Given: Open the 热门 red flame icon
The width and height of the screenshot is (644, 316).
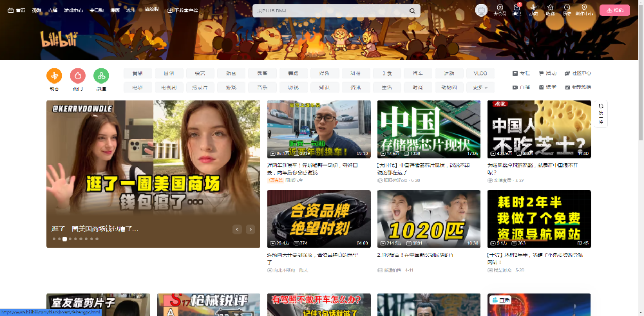Looking at the screenshot, I should (77, 76).
